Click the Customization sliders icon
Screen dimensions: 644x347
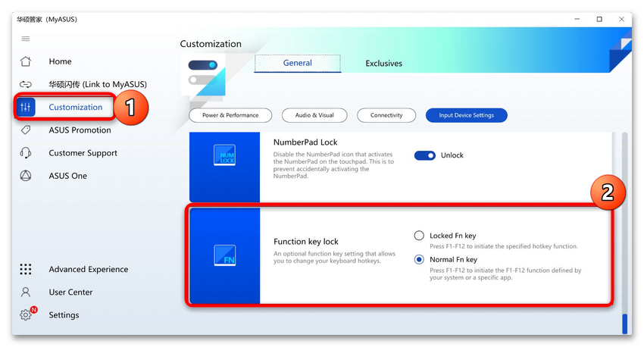coord(26,107)
